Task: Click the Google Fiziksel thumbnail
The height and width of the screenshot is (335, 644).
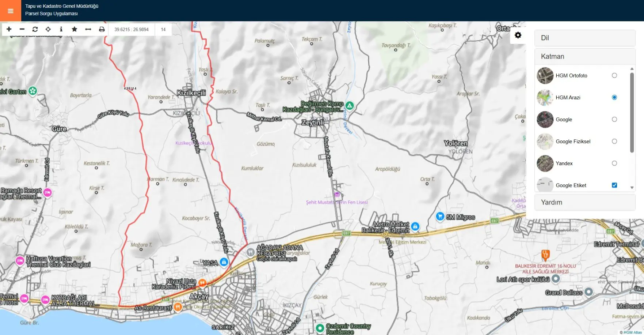Action: [545, 141]
